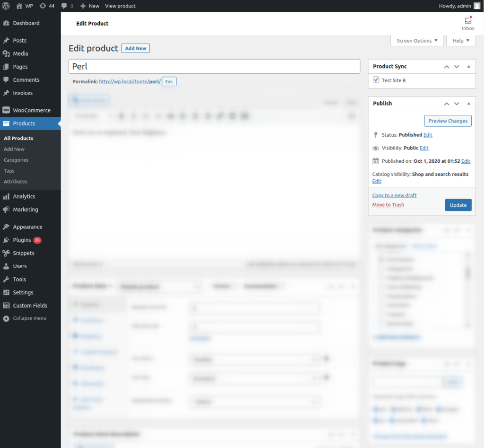Expand the Help dropdown
This screenshot has width=484, height=448.
(460, 41)
